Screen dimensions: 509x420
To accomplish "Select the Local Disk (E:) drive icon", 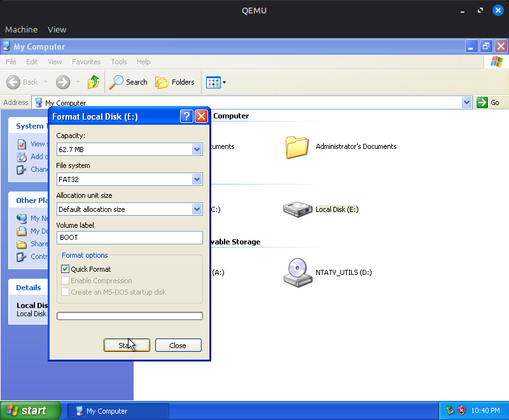I will pyautogui.click(x=297, y=209).
